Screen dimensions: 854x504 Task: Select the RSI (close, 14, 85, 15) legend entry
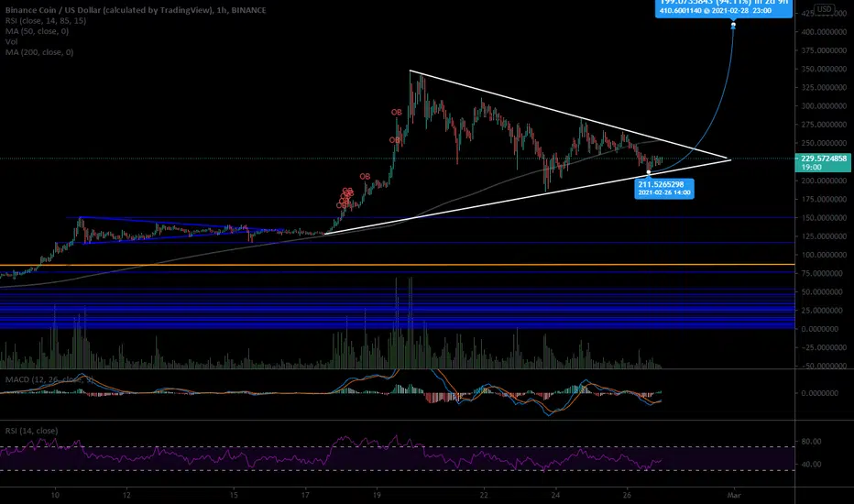tap(46, 21)
